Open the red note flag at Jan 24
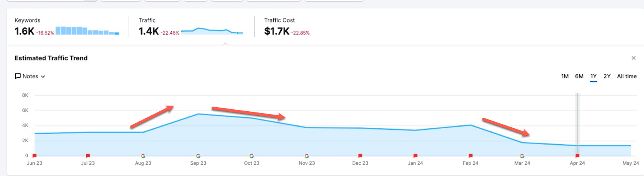Screen dimensions: 644x176 [x=415, y=156]
